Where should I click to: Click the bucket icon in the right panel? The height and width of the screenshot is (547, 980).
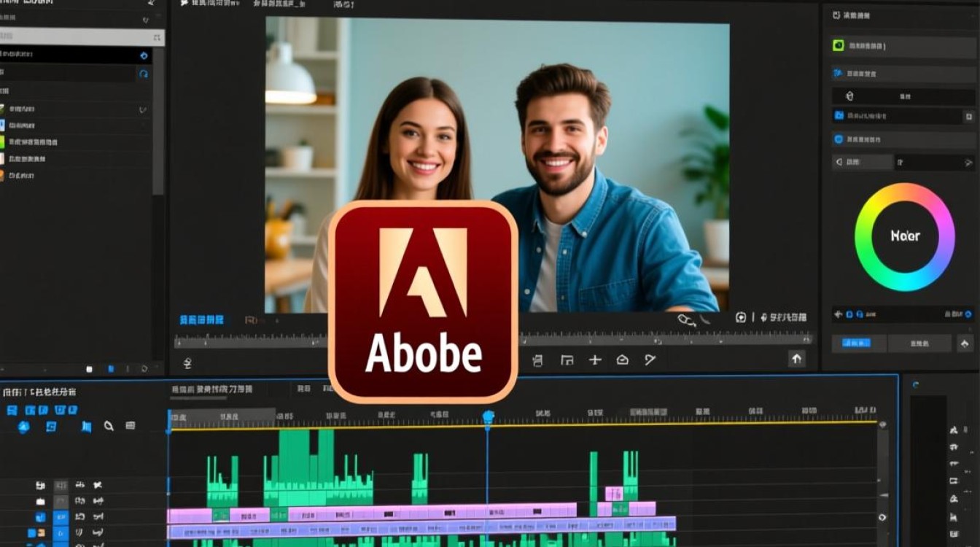[849, 96]
